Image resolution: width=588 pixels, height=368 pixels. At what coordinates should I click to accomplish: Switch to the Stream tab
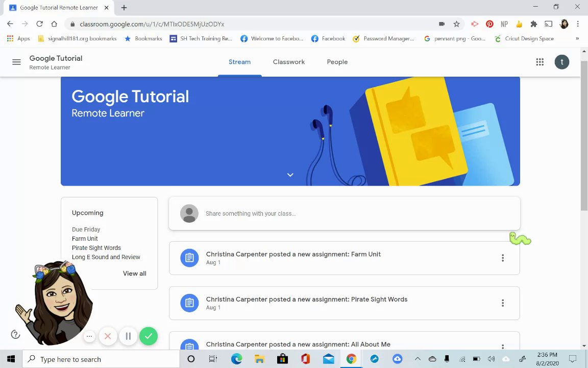tap(239, 62)
